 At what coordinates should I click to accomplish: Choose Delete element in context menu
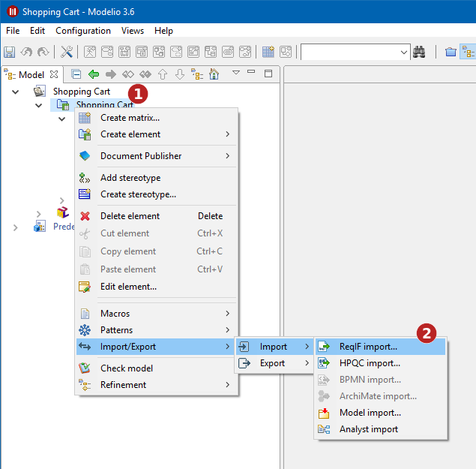[157, 216]
